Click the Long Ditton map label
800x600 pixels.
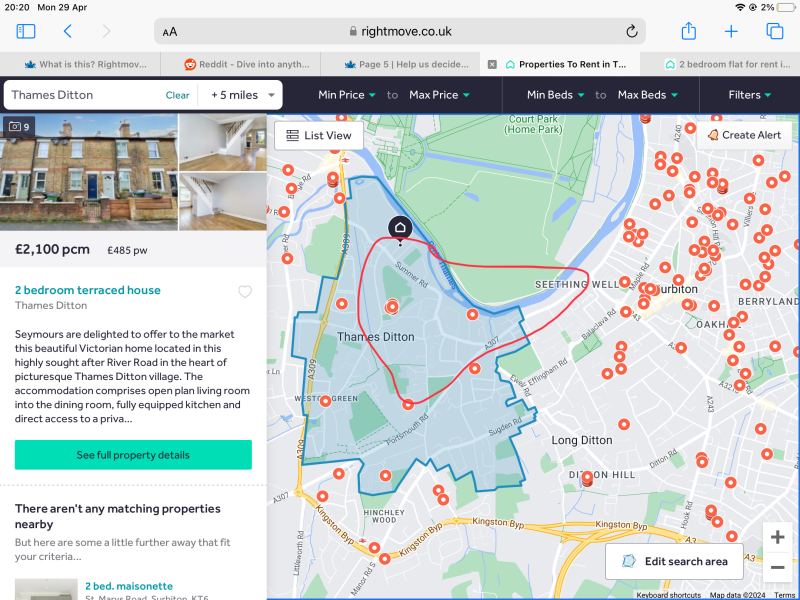point(582,440)
